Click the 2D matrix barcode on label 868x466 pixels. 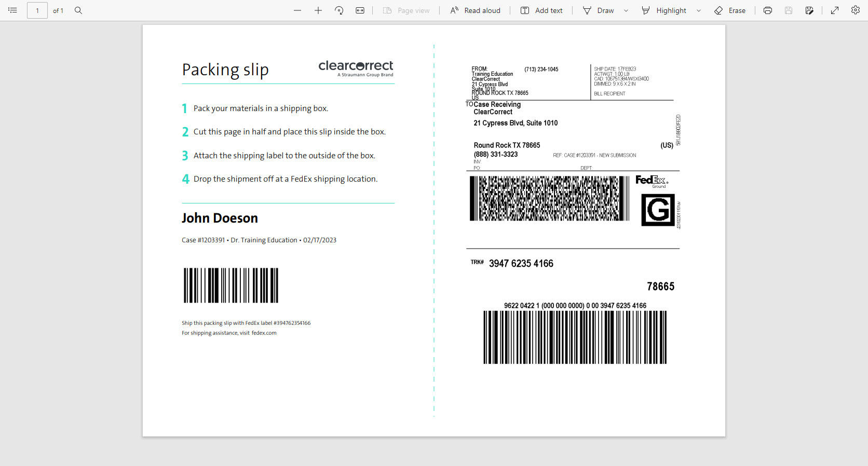pos(549,199)
